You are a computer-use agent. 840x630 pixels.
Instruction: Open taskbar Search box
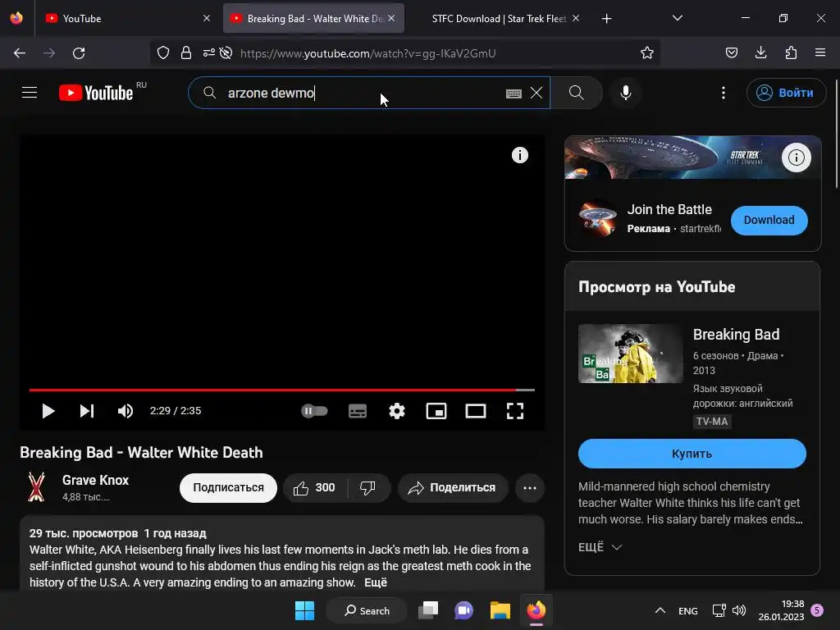pyautogui.click(x=367, y=610)
